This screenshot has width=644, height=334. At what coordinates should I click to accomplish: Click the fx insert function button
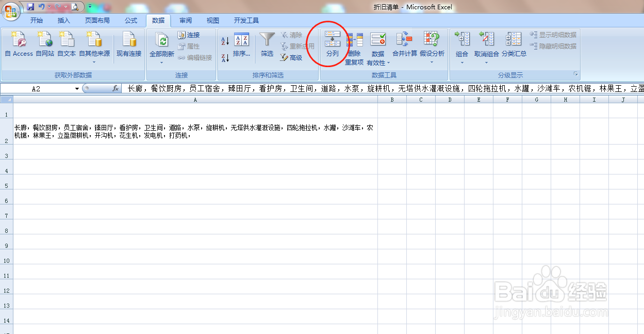click(x=115, y=89)
